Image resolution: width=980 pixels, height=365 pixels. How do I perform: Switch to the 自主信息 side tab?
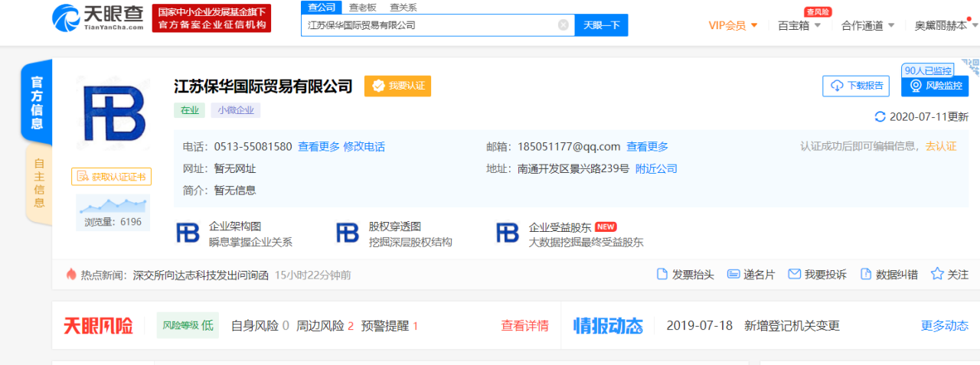point(39,184)
